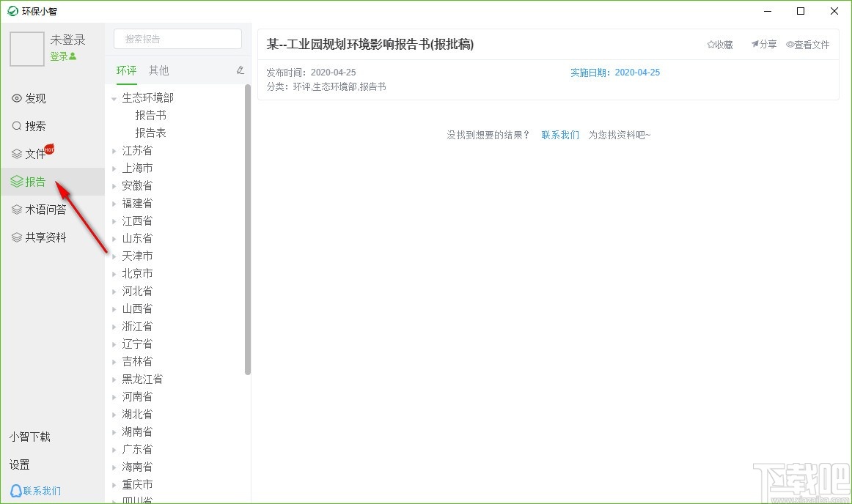
Task: Expand the 江苏省 category tree node
Action: 113,150
